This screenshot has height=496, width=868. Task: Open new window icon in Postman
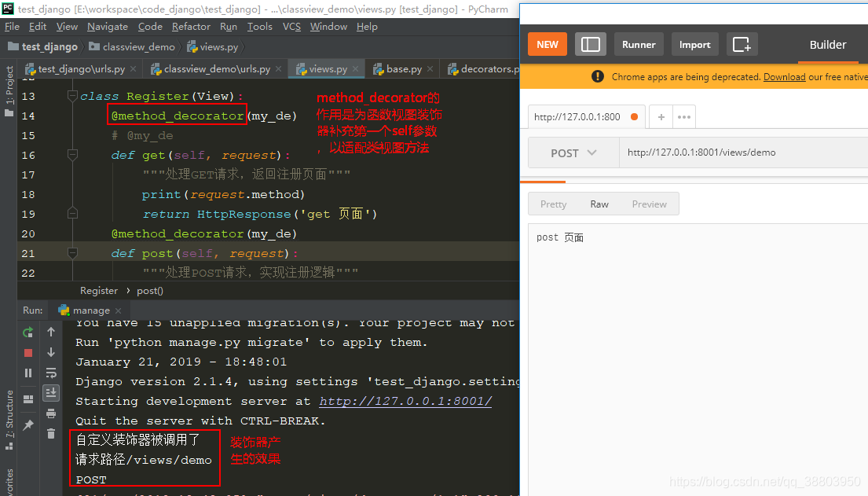coord(742,44)
